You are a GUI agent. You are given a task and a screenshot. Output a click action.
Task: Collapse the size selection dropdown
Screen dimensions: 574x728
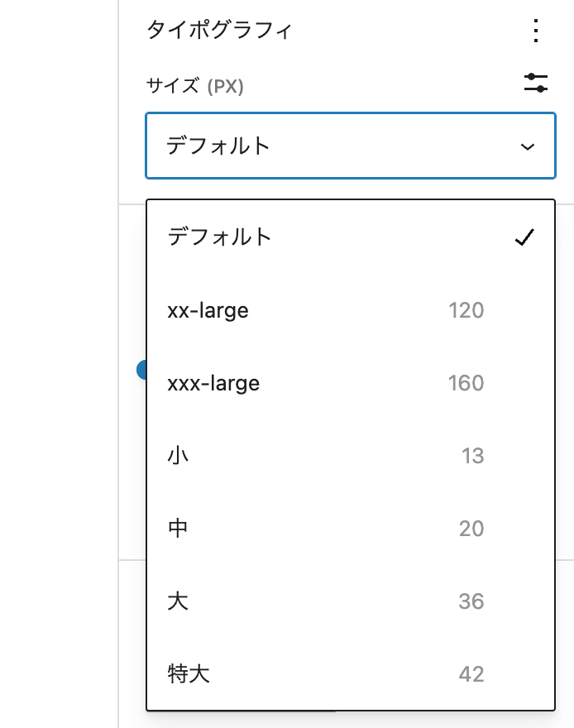pyautogui.click(x=351, y=145)
